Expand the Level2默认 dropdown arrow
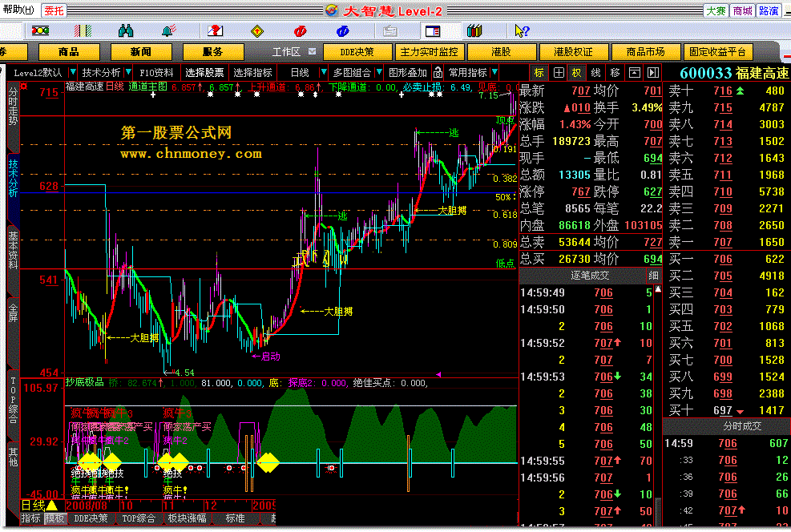791x532 pixels. [x=73, y=73]
